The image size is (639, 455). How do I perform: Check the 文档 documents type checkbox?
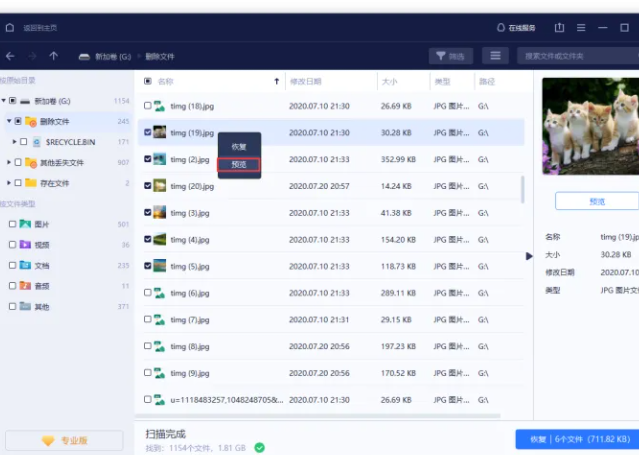(x=12, y=265)
